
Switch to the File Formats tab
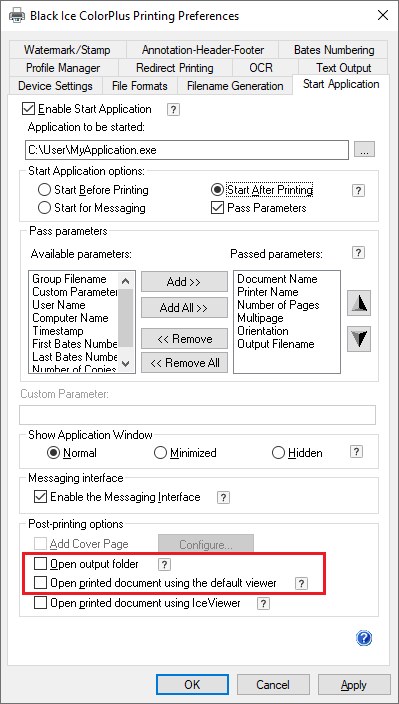(x=140, y=86)
